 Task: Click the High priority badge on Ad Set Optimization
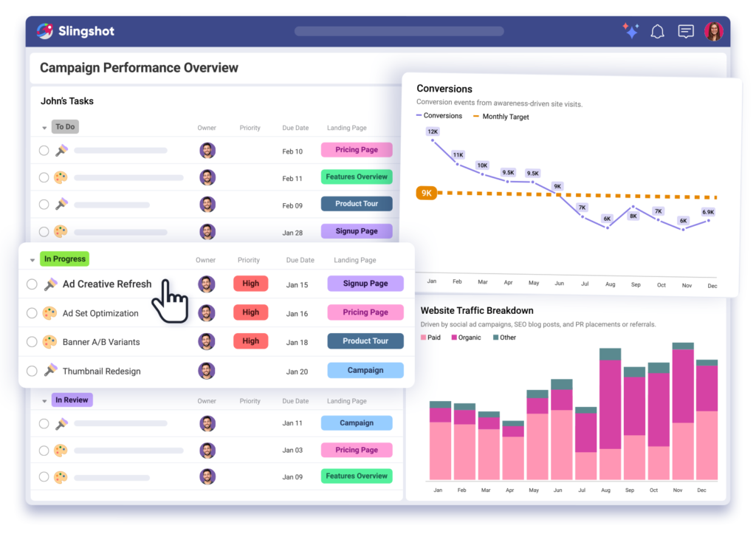[250, 312]
